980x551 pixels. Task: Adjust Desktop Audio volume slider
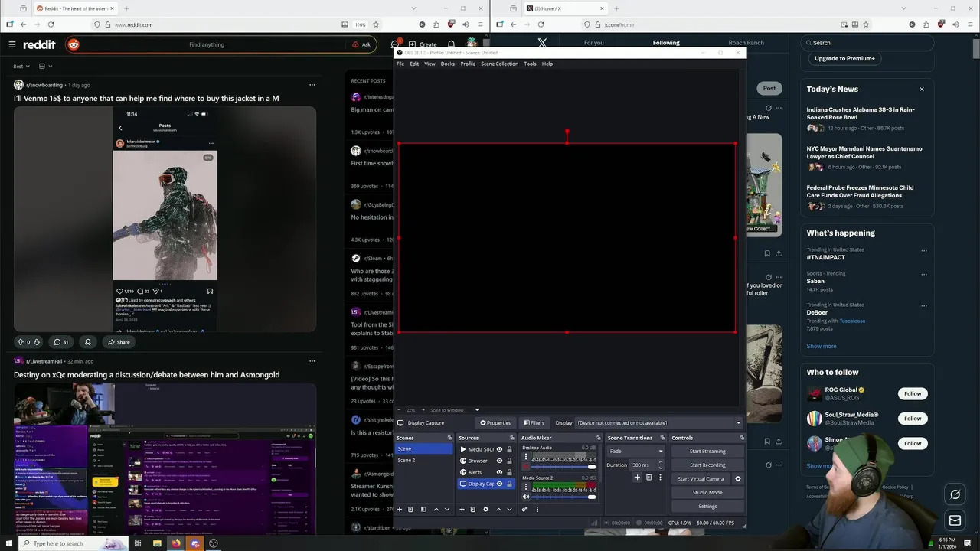563,467
